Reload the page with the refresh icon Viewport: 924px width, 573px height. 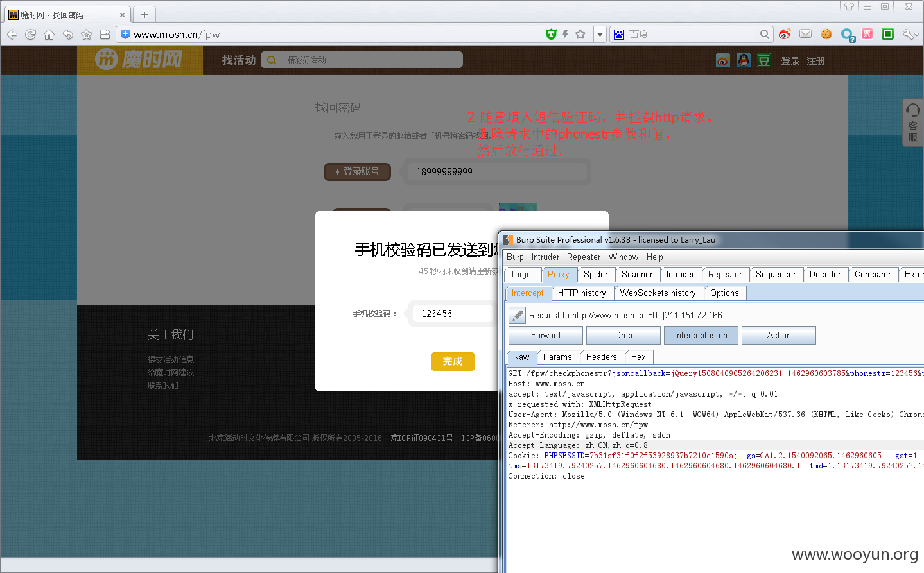(30, 35)
